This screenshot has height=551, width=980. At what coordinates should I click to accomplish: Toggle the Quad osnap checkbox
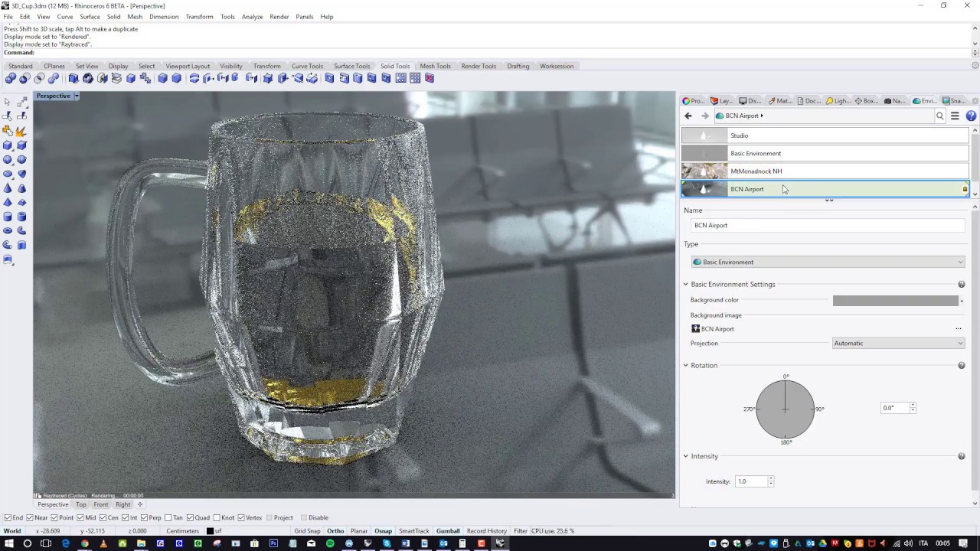coord(190,517)
